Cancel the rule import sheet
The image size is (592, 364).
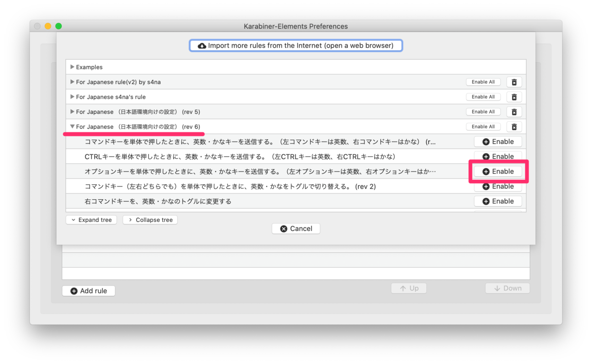[296, 228]
